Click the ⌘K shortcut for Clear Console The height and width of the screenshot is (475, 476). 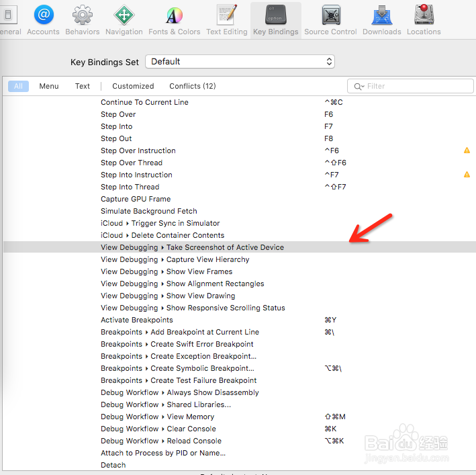tap(330, 429)
